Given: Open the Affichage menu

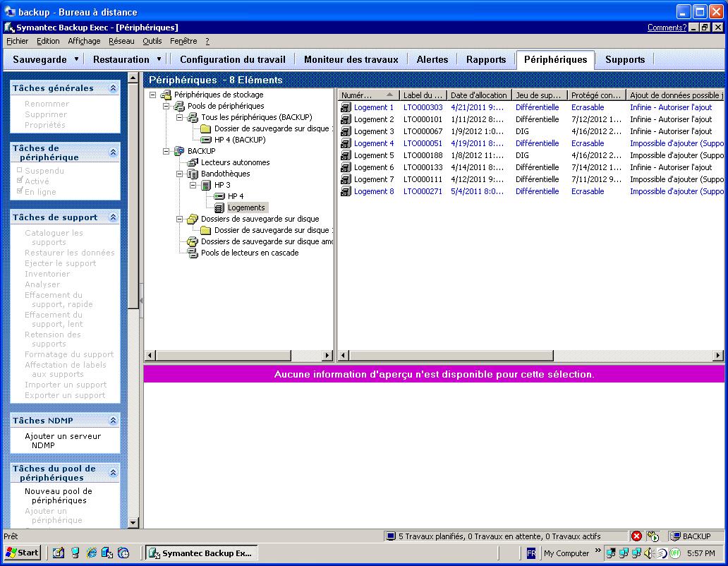Looking at the screenshot, I should pyautogui.click(x=84, y=42).
